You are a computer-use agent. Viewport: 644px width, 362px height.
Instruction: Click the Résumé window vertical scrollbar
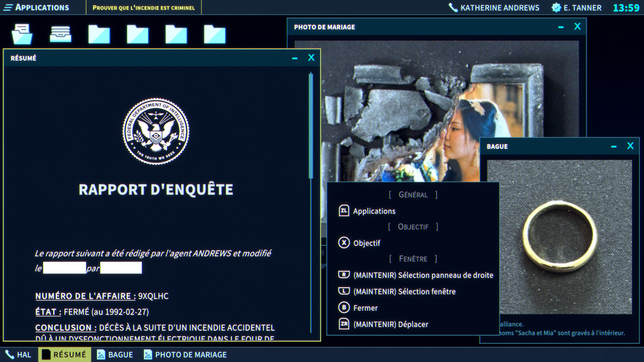pyautogui.click(x=311, y=126)
